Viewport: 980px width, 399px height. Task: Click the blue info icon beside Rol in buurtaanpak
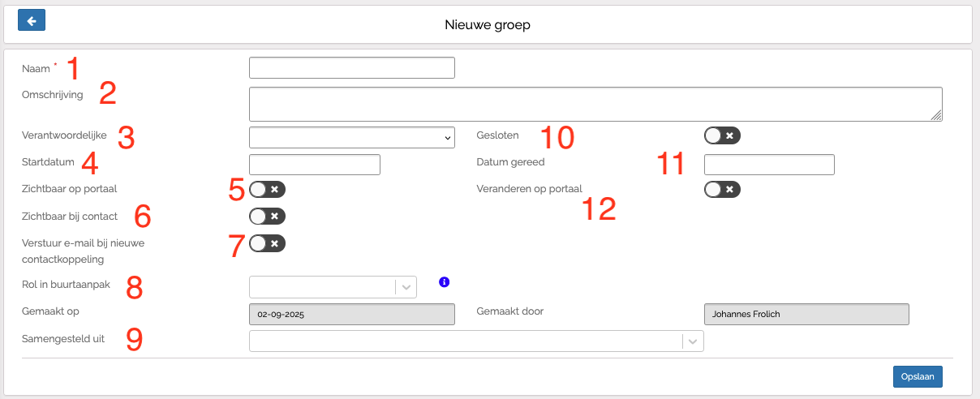pos(444,282)
